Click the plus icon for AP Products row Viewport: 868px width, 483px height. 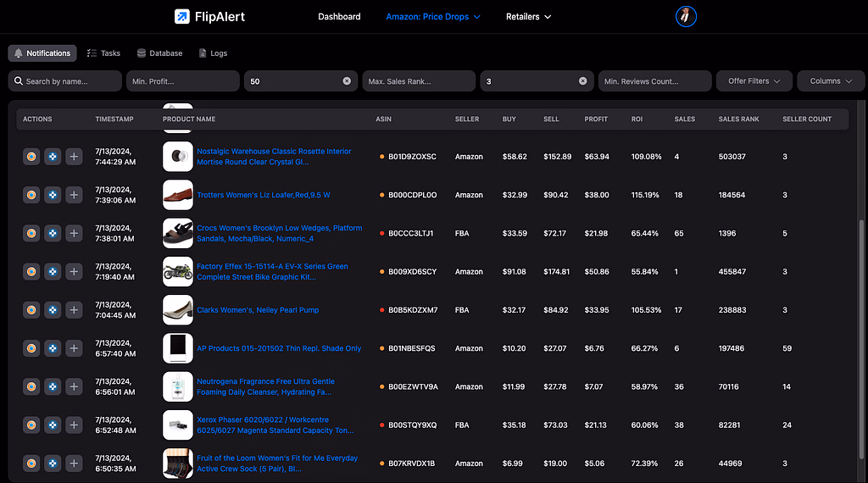click(74, 348)
